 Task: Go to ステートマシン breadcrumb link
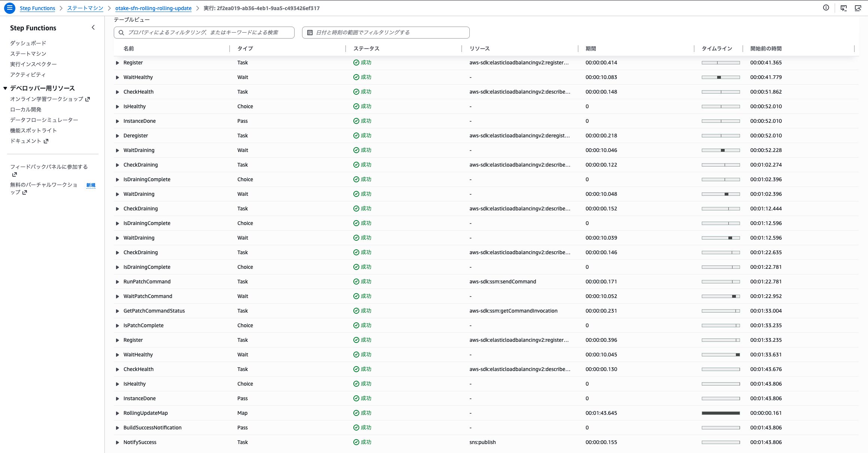85,8
